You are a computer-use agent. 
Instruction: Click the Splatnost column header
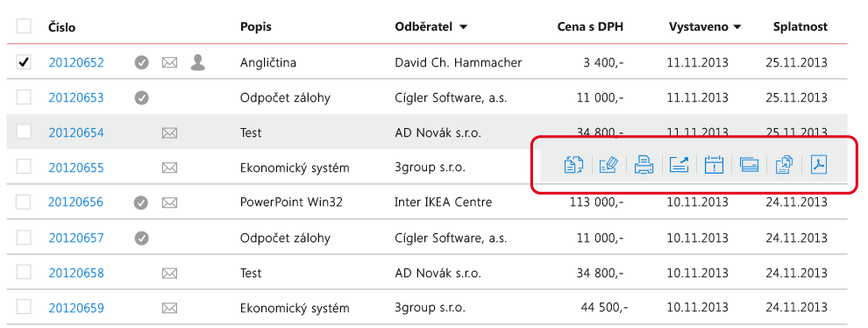800,26
